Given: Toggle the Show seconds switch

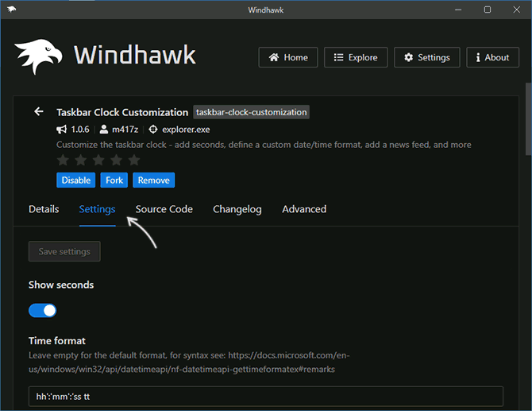Looking at the screenshot, I should tap(42, 311).
